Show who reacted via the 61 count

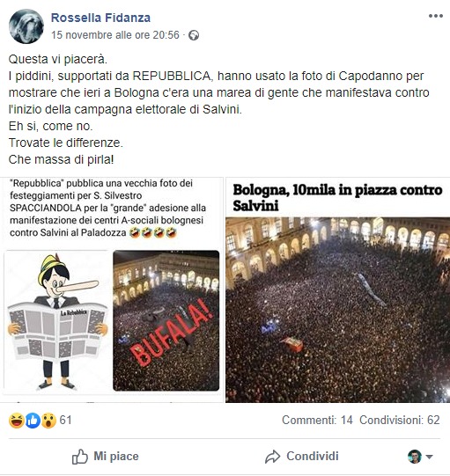(x=66, y=421)
